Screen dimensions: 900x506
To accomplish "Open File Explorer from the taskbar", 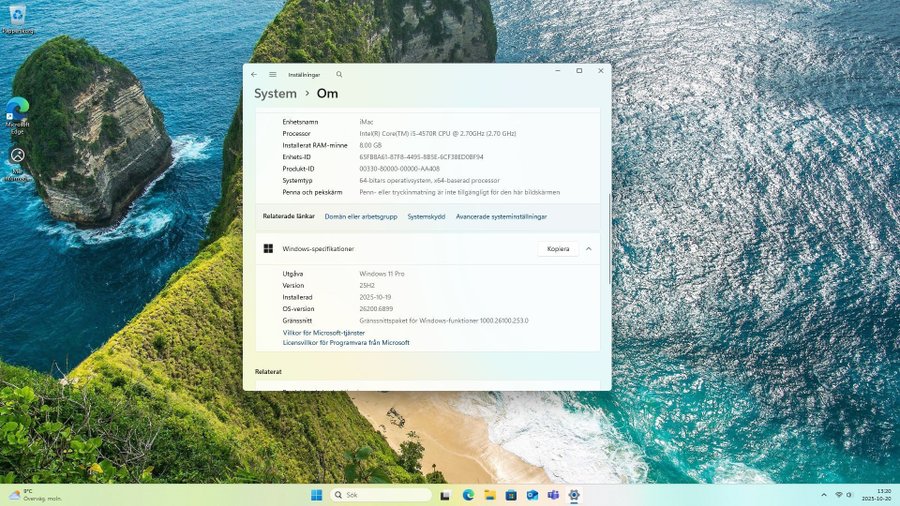I will click(489, 495).
